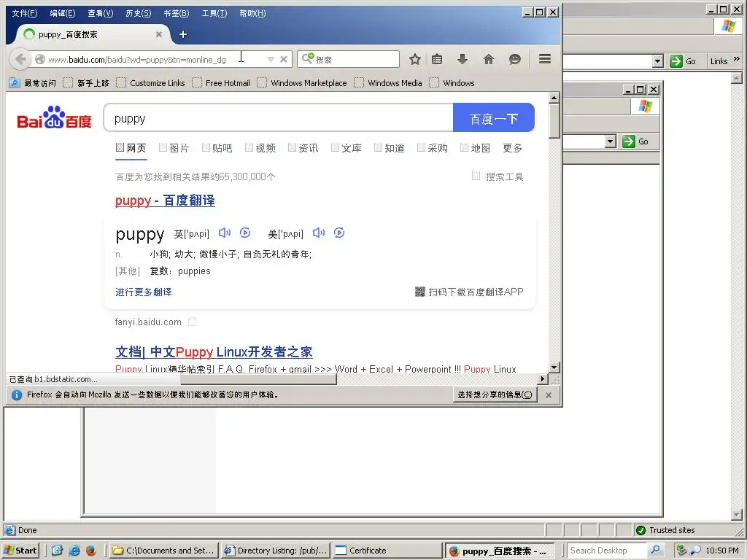Switch to 资讯 results tab
747x560 pixels.
tap(303, 148)
